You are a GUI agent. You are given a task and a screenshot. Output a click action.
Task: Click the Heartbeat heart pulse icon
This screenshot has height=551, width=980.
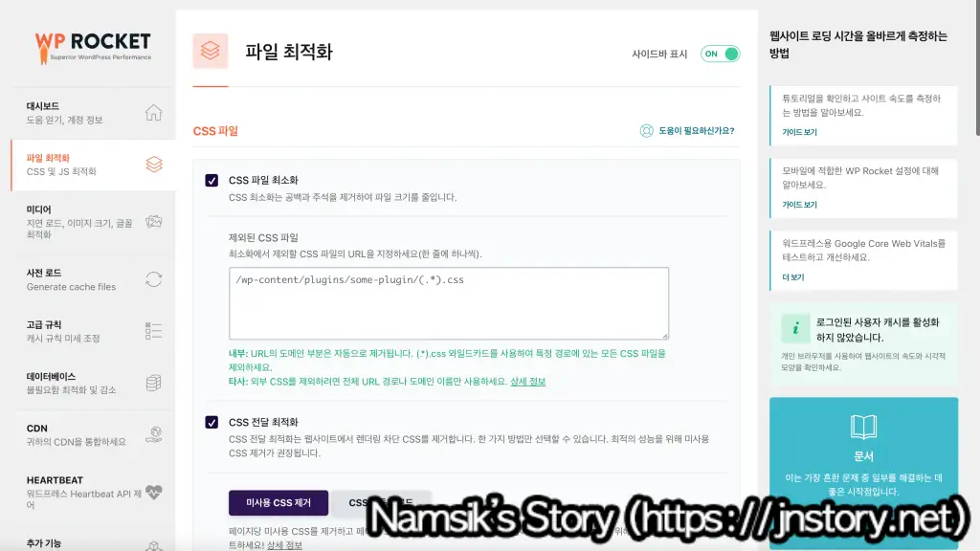(154, 492)
